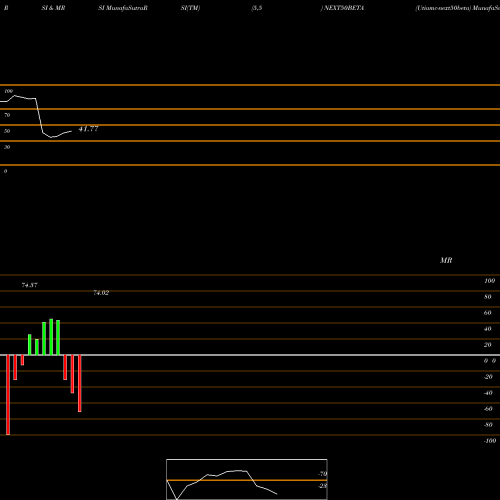Click the 'SI MunafaSutraR' header text

123,8
